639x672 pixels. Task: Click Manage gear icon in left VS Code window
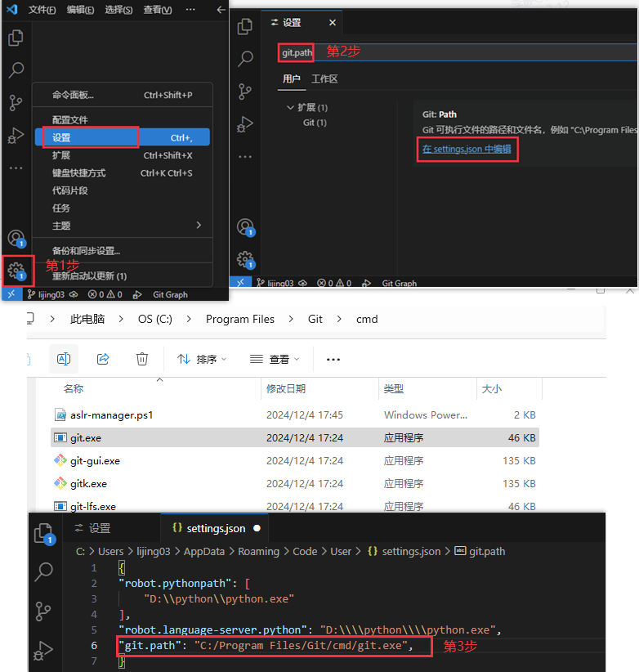coord(16,271)
